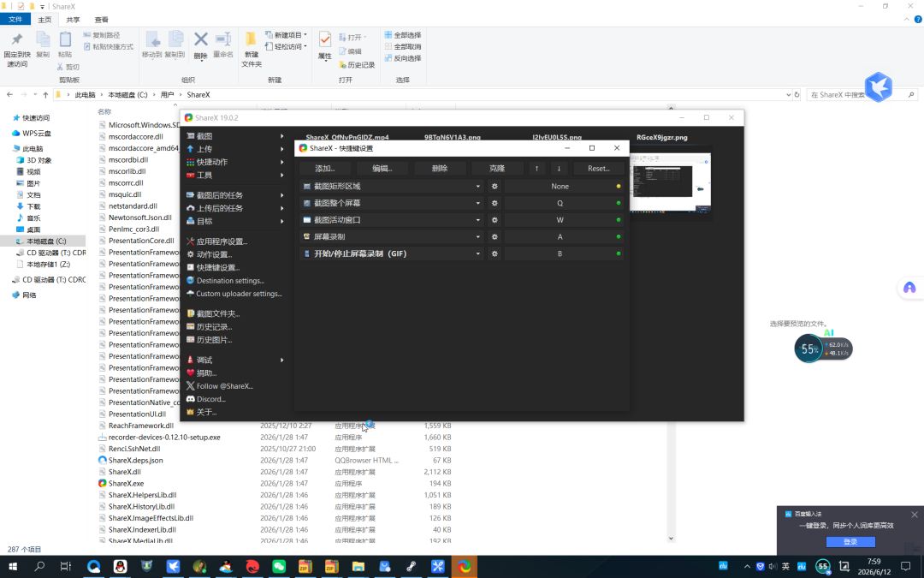Select RGceX9jgzr.png thumbnail in ShareX

point(670,183)
